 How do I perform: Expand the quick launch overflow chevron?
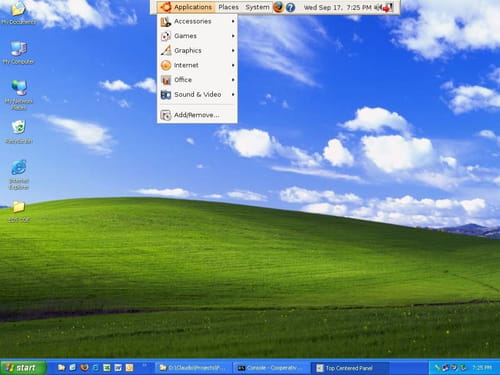144,365
